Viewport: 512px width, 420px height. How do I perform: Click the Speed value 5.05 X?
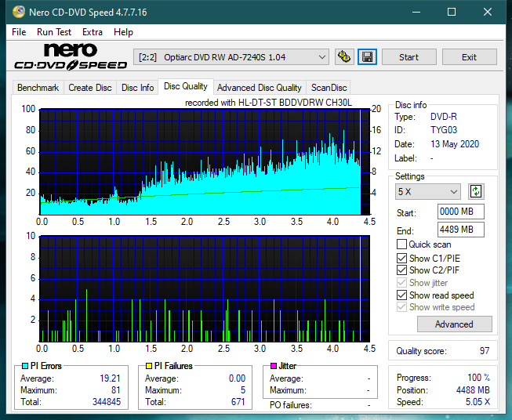tap(478, 402)
